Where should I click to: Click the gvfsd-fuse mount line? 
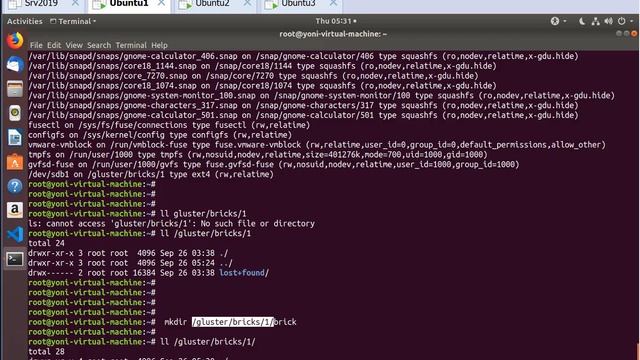[x=273, y=164]
